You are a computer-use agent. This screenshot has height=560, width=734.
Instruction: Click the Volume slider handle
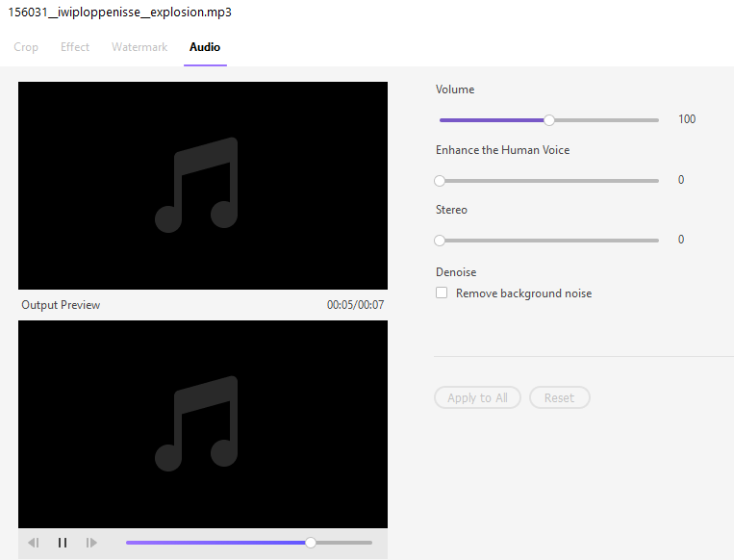(x=549, y=120)
